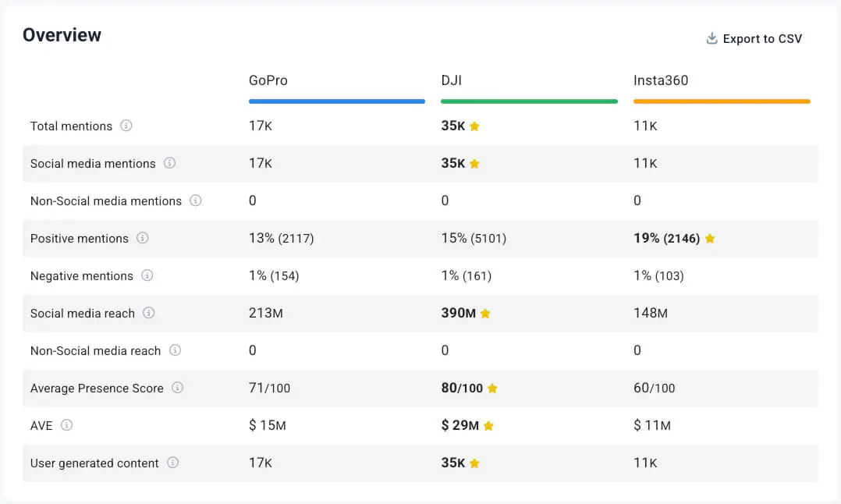Click the User generated content row label

point(94,463)
